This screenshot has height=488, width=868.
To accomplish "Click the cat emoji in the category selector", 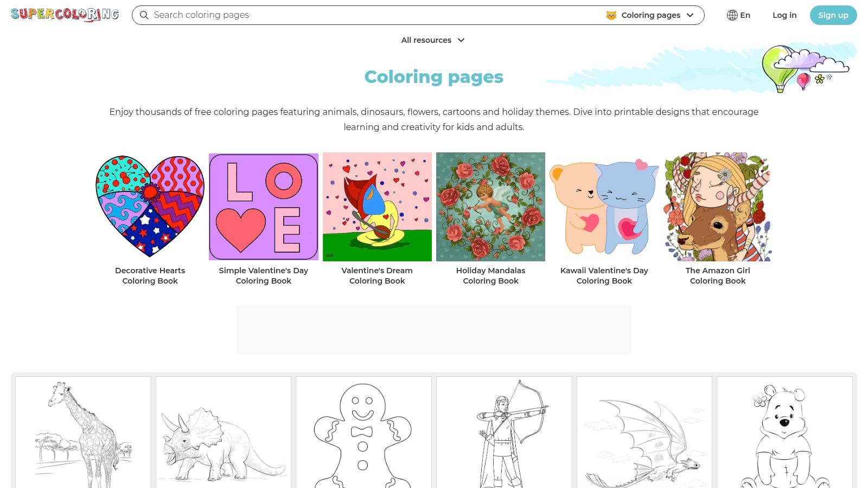I will 612,15.
